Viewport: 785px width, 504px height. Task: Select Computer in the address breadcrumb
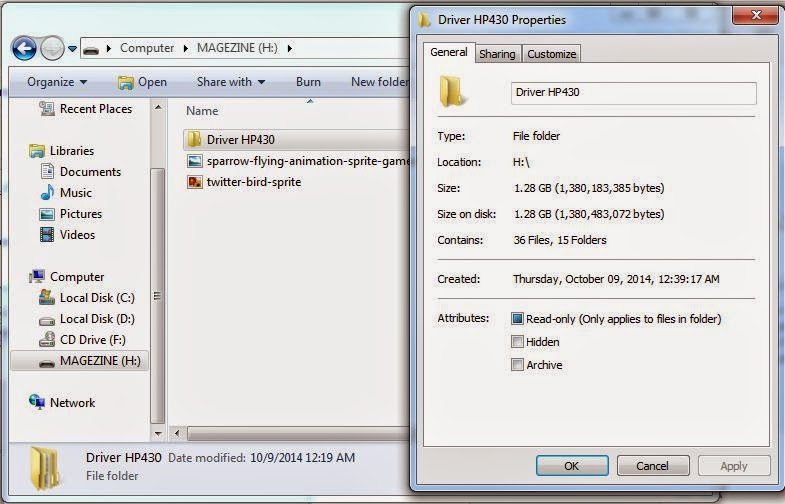pos(147,48)
